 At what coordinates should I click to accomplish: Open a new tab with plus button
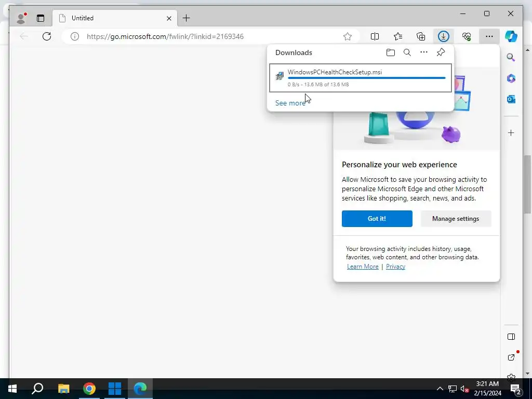[187, 18]
